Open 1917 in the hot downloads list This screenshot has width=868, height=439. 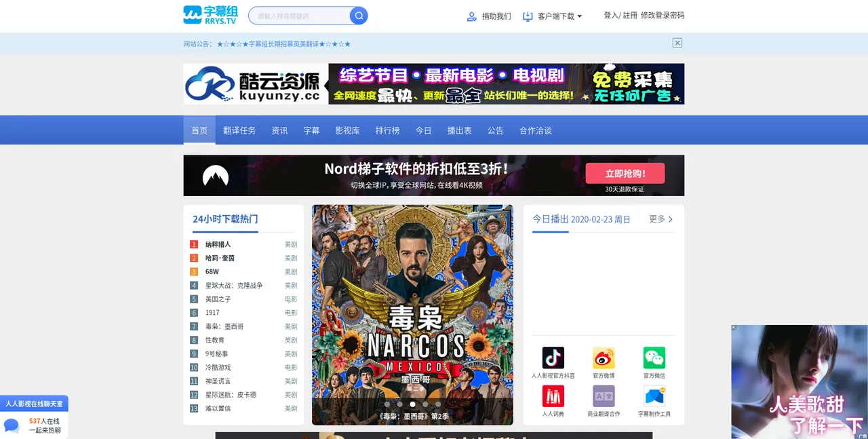tap(213, 313)
